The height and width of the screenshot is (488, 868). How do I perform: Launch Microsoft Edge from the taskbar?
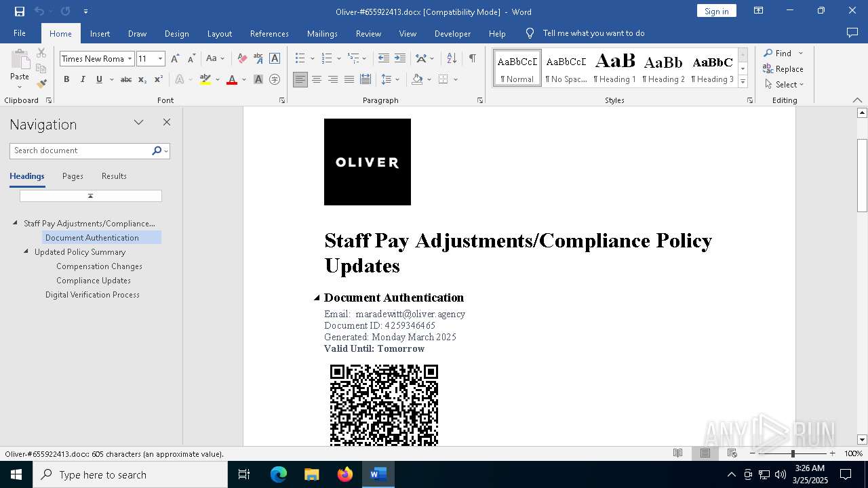(x=279, y=474)
